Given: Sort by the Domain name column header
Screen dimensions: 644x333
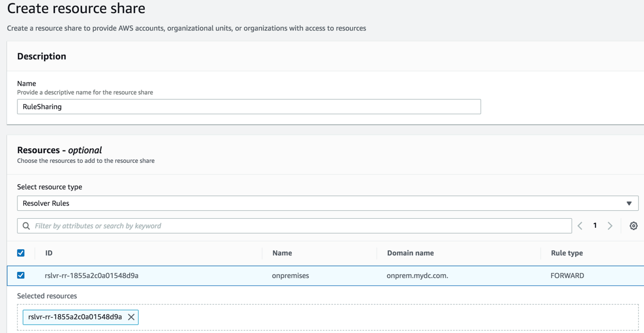Looking at the screenshot, I should coord(410,253).
